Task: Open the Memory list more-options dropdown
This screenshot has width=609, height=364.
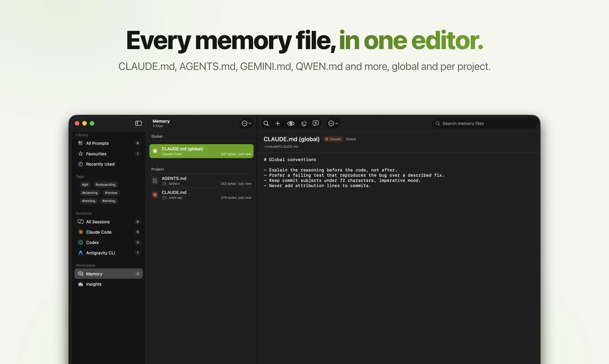Action: [x=246, y=123]
